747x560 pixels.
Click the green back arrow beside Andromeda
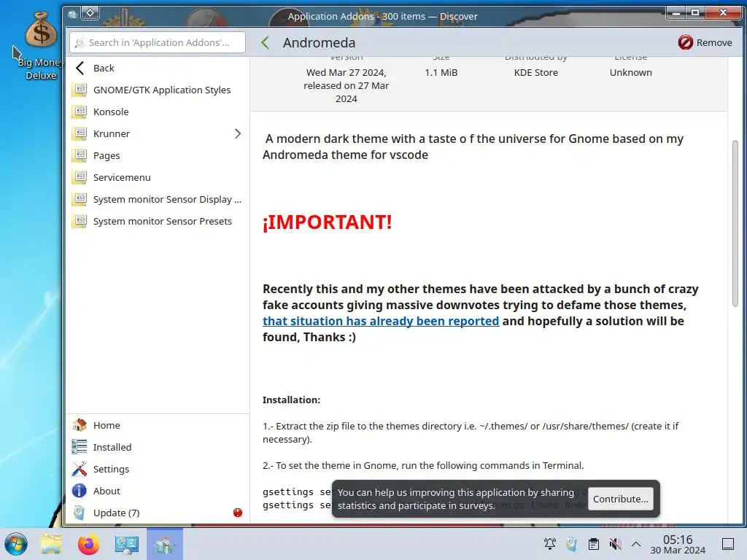tap(266, 43)
